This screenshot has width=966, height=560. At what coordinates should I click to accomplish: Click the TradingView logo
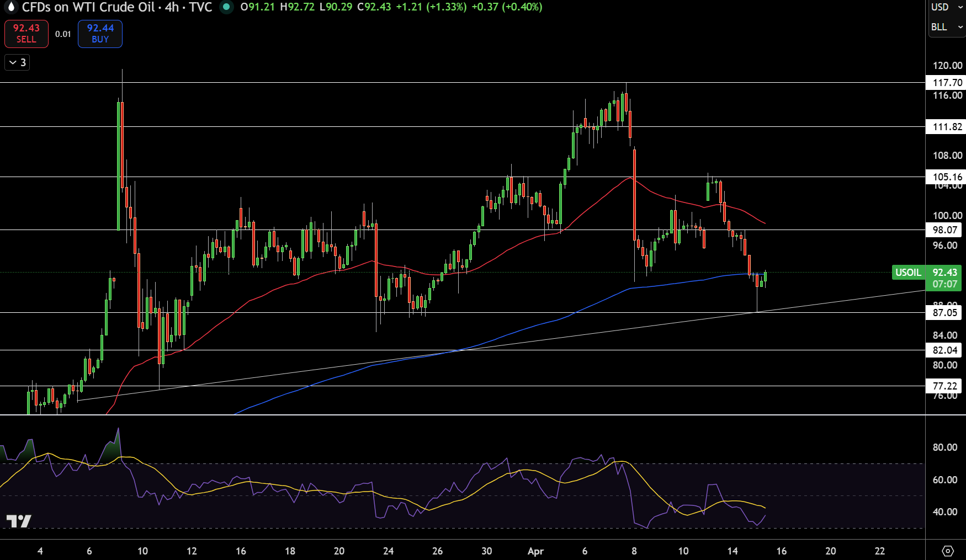(x=18, y=521)
